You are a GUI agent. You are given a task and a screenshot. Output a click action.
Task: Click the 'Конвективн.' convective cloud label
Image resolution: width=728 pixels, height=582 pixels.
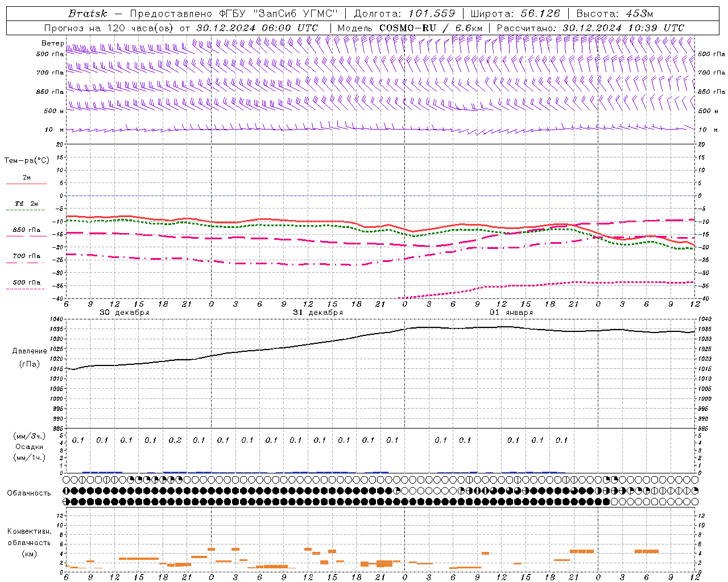click(29, 531)
